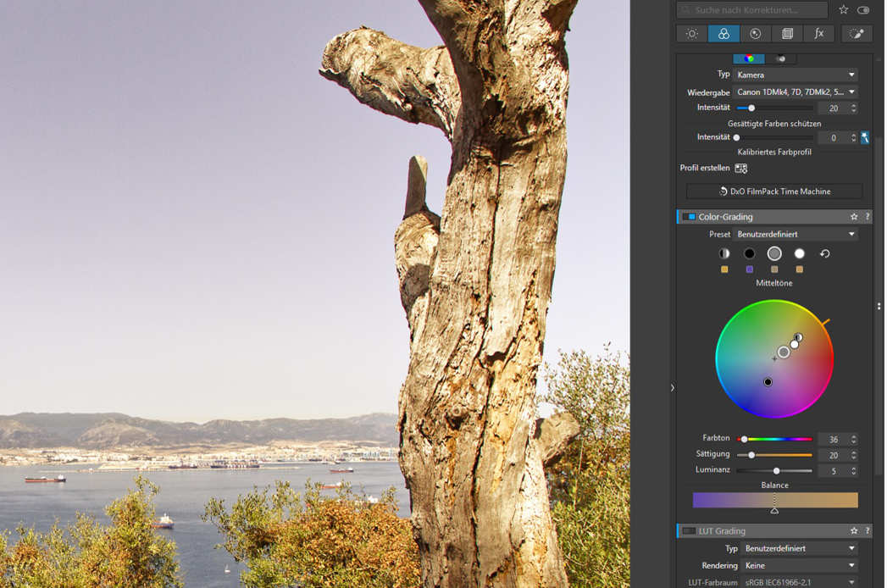Select the black-and-white rendering mode
This screenshot has width=887, height=588.
pos(780,58)
